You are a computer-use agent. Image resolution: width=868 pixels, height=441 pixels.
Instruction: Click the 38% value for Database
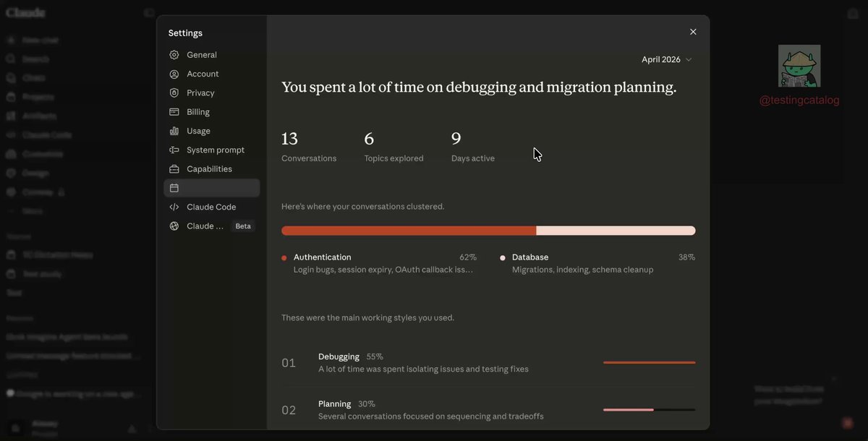686,257
